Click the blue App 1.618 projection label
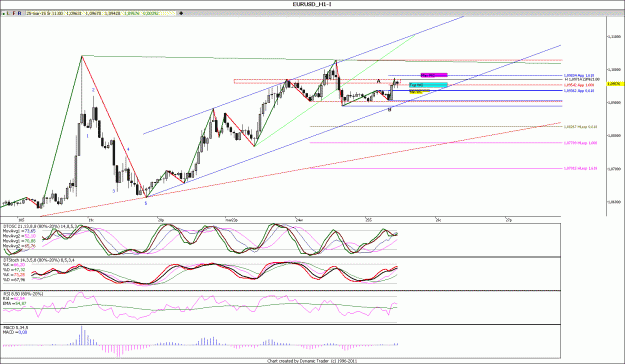The height and width of the screenshot is (364, 625). (x=579, y=75)
